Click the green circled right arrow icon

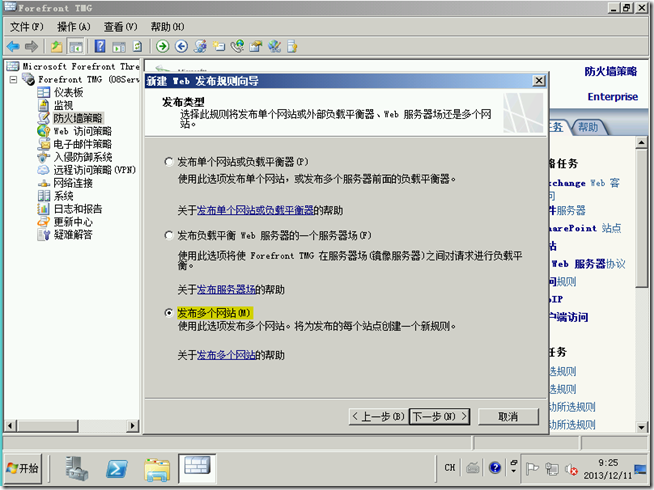(163, 46)
